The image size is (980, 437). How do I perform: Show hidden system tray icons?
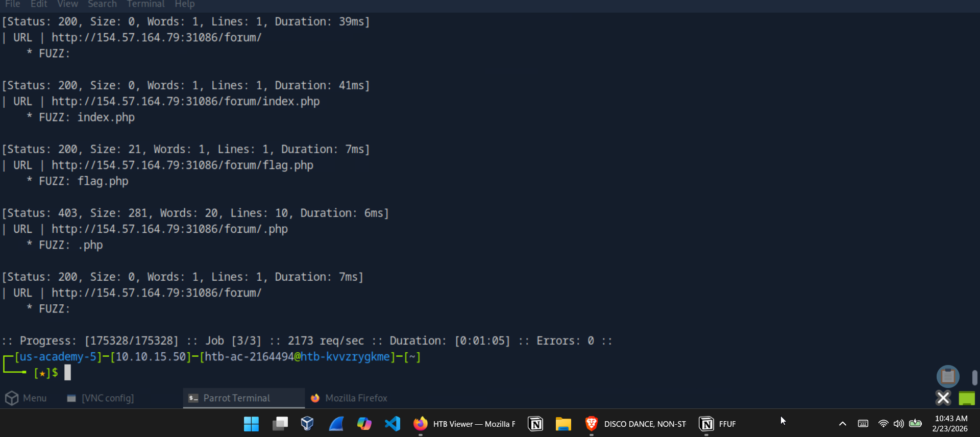(x=843, y=424)
